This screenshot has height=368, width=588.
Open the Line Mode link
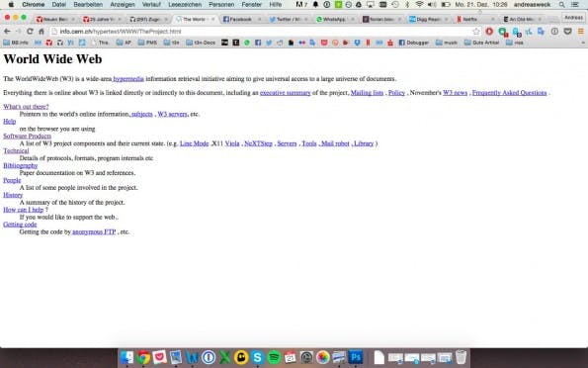(x=195, y=143)
